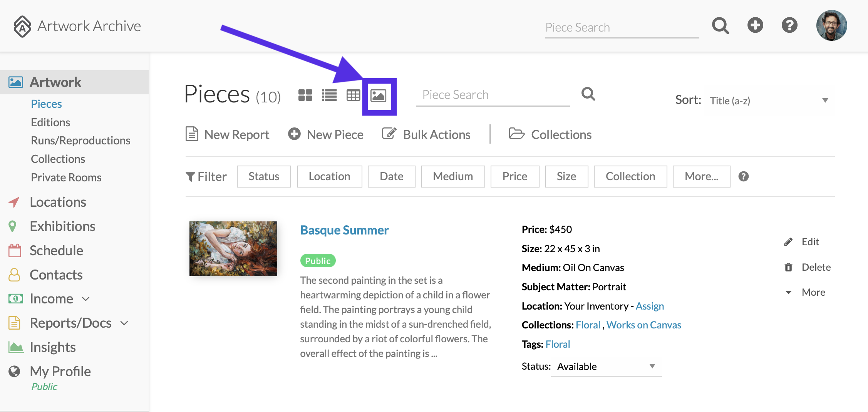This screenshot has height=412, width=868.
Task: Click the Status filter button
Action: tap(264, 176)
